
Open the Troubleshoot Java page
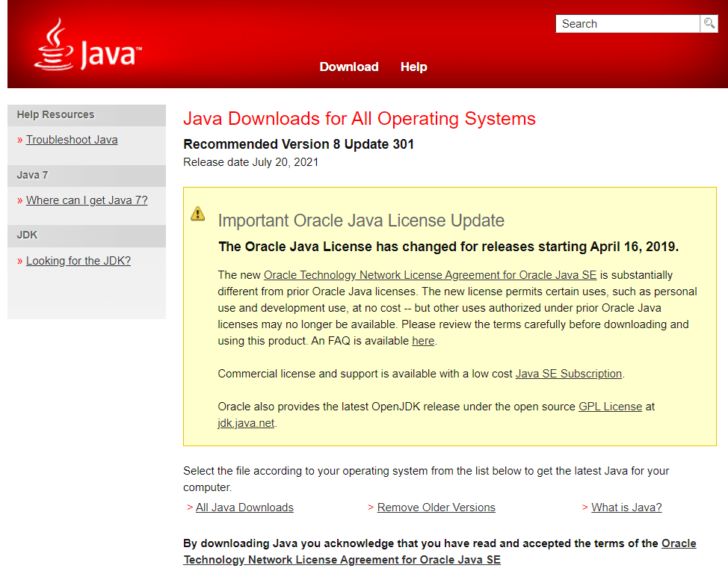[72, 140]
